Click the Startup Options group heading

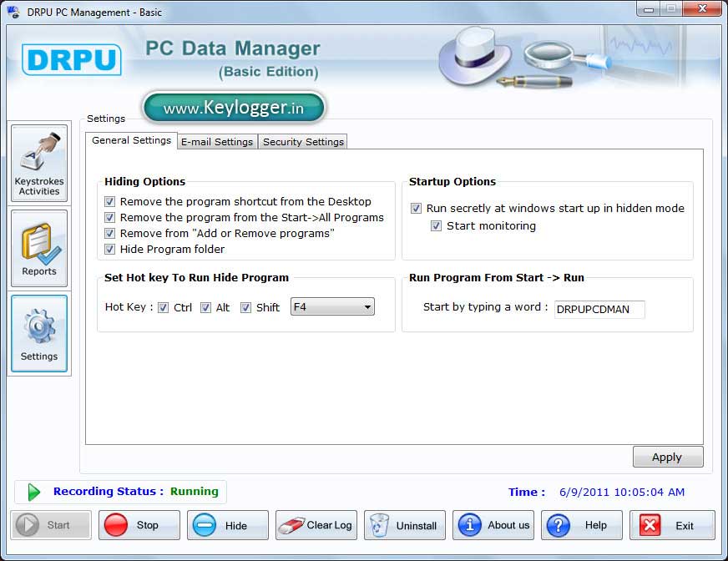452,182
